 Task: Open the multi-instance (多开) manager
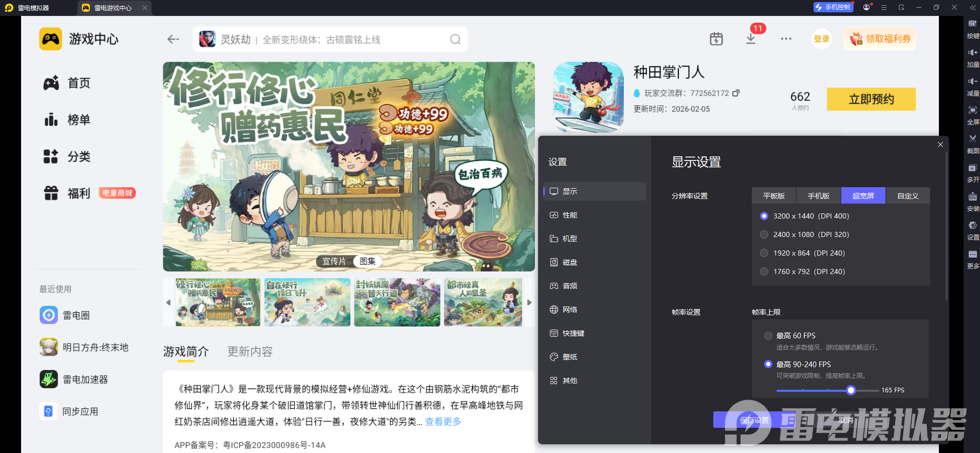pos(972,173)
